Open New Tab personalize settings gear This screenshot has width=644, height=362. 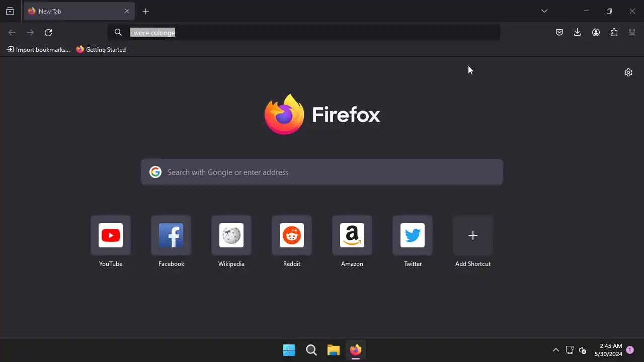(x=628, y=72)
